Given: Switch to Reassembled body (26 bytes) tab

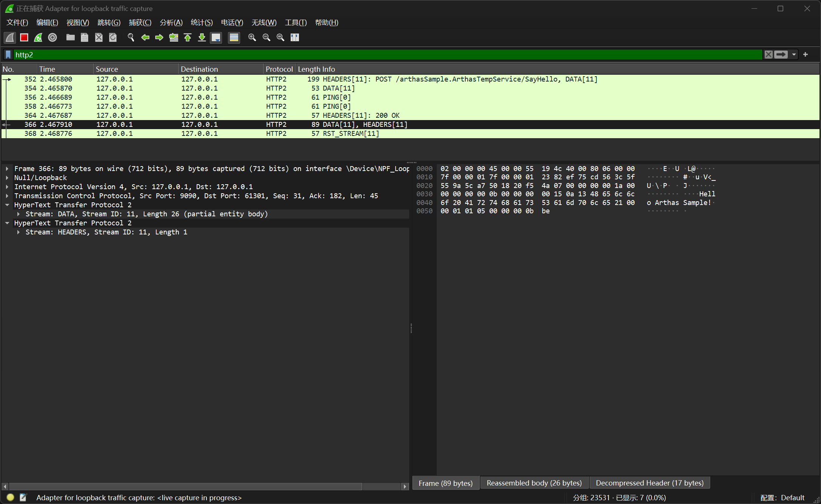Looking at the screenshot, I should [534, 483].
